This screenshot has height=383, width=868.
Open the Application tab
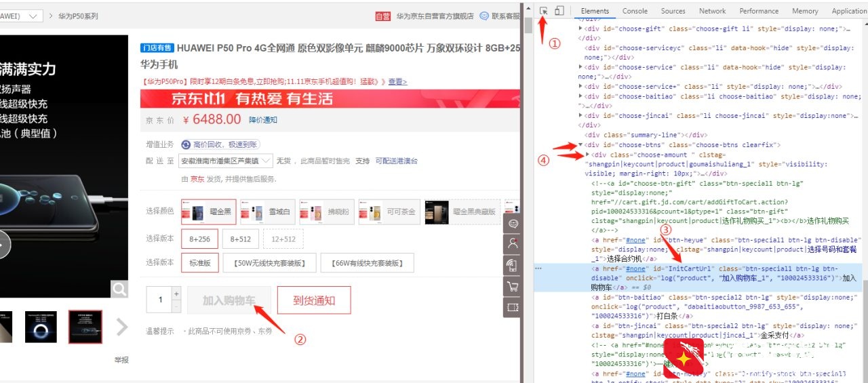point(849,11)
